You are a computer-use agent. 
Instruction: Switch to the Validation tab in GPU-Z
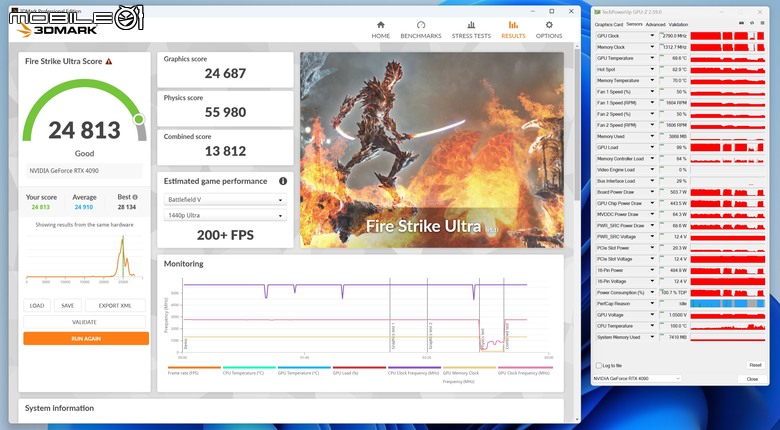tap(679, 24)
